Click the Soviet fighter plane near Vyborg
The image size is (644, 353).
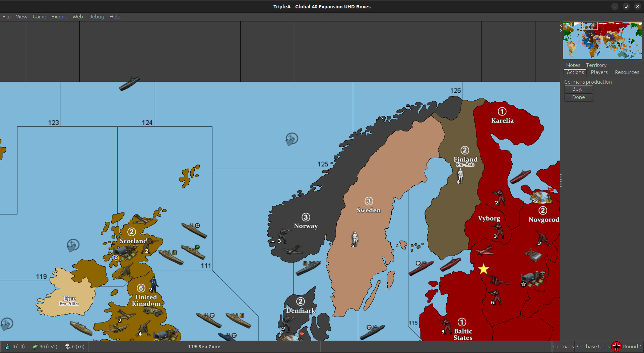(485, 251)
